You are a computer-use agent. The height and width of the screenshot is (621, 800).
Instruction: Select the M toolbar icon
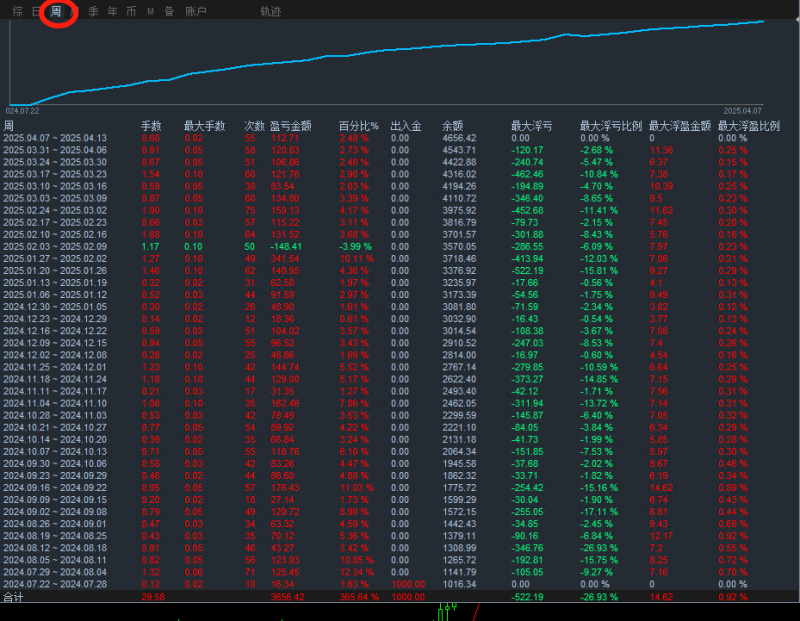click(149, 13)
